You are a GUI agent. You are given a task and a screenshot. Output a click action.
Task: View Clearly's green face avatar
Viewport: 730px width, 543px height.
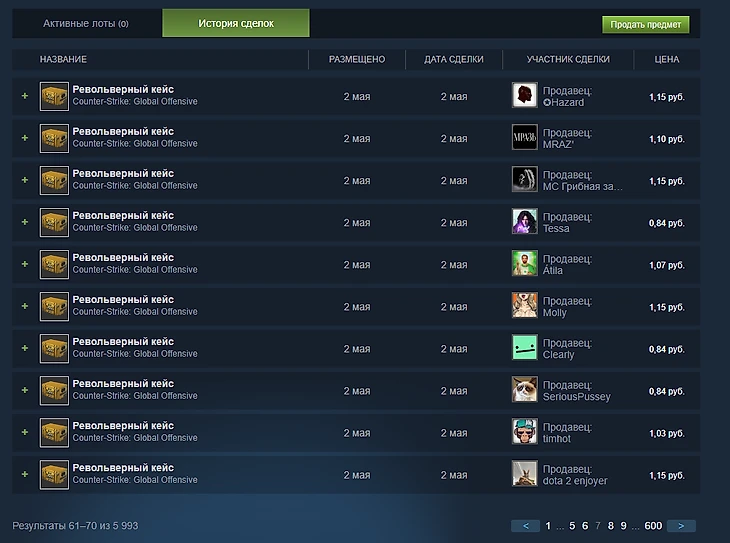pos(525,347)
